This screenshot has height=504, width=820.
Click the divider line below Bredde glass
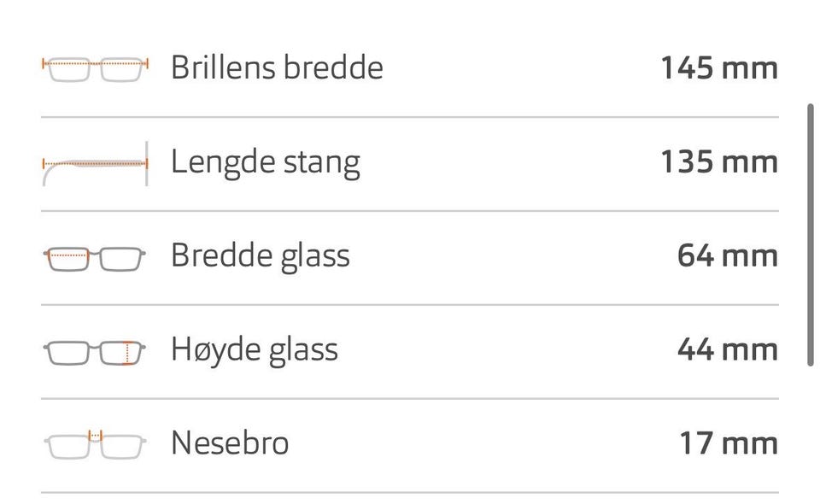point(410,305)
